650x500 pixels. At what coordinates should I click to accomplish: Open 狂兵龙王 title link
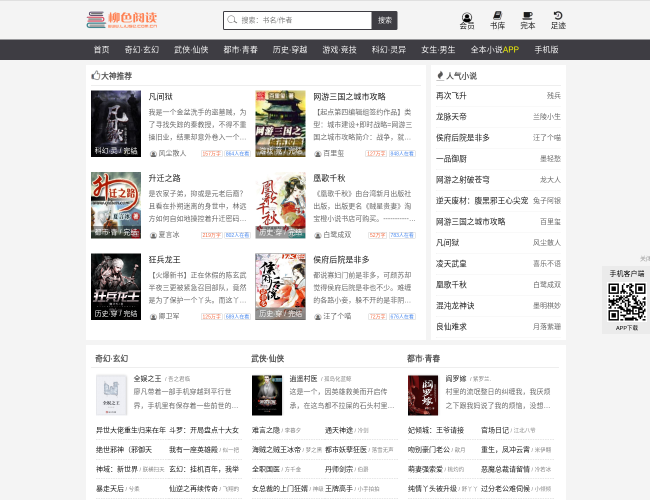pyautogui.click(x=165, y=260)
